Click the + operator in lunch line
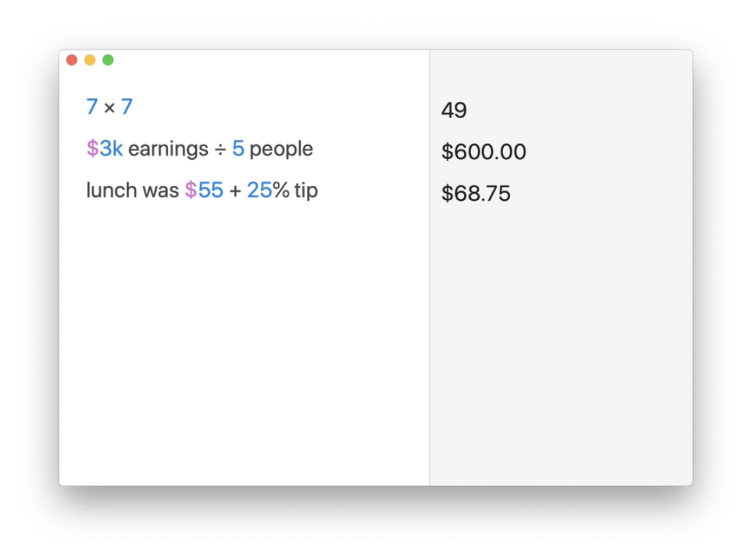Screen dimensions: 756x548 [x=235, y=191]
